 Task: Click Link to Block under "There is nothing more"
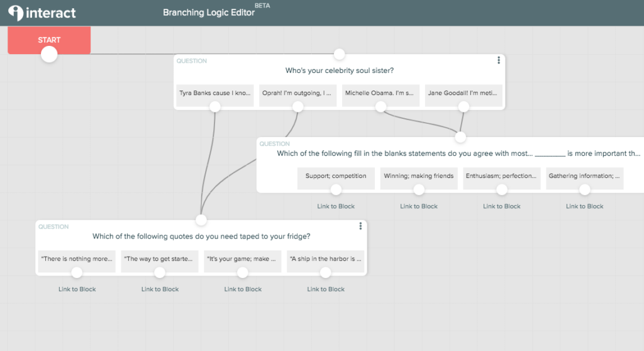tap(77, 289)
